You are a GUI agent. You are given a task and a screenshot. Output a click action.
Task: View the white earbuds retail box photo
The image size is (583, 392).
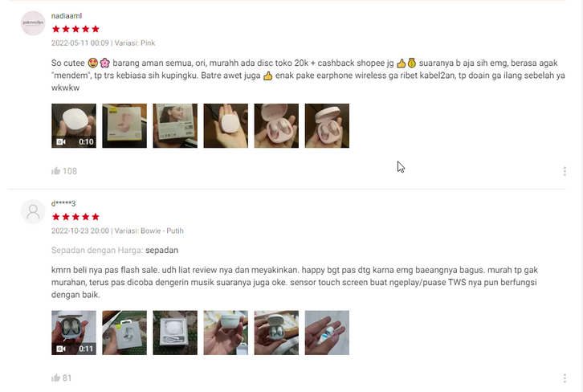tap(124, 333)
